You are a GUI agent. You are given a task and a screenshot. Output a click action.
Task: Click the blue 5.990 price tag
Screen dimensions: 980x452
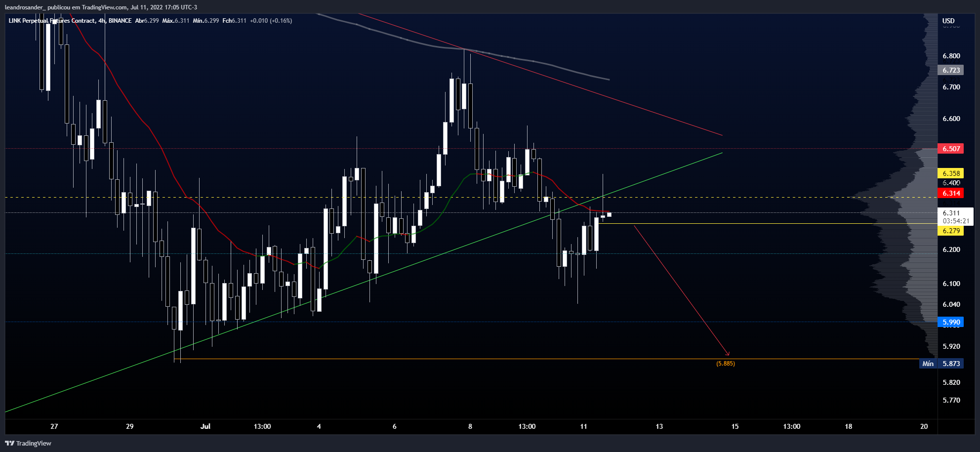[951, 322]
